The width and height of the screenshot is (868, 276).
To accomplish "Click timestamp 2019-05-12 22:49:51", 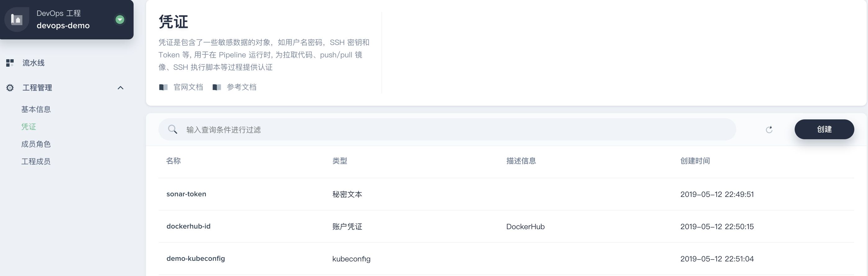I will click(717, 194).
